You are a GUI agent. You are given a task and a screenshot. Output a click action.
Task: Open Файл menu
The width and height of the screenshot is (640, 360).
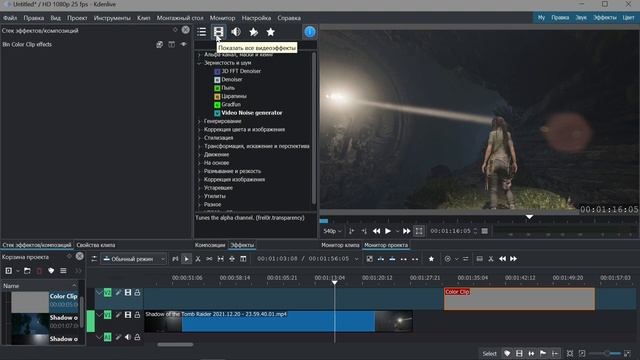click(10, 18)
